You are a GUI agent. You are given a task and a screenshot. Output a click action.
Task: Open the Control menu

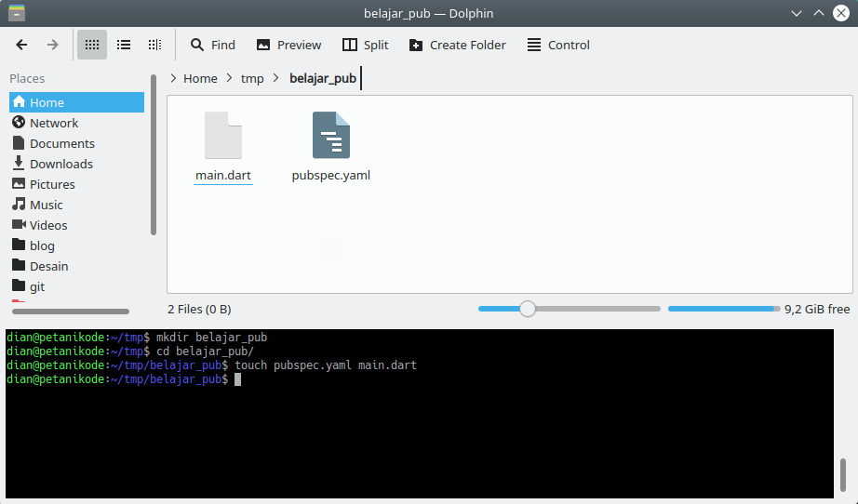point(558,45)
